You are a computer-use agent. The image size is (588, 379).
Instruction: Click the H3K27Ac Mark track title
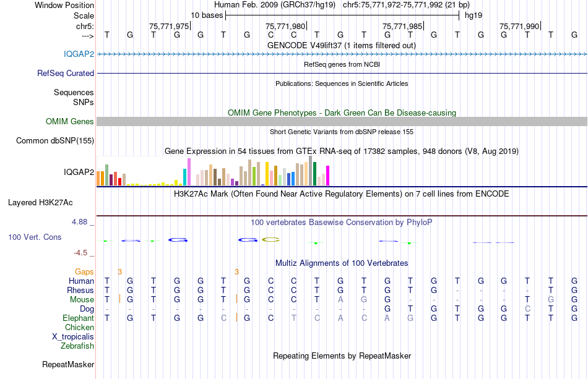[x=342, y=194]
